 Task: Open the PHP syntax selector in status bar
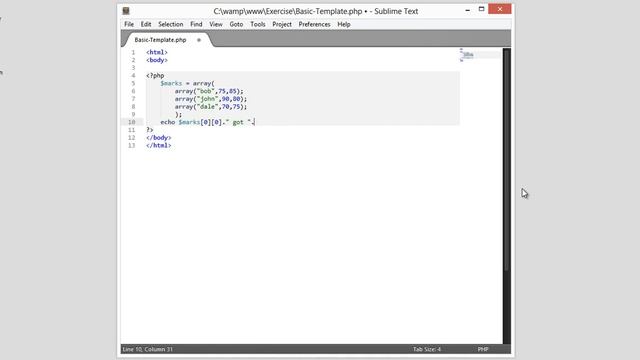483,349
